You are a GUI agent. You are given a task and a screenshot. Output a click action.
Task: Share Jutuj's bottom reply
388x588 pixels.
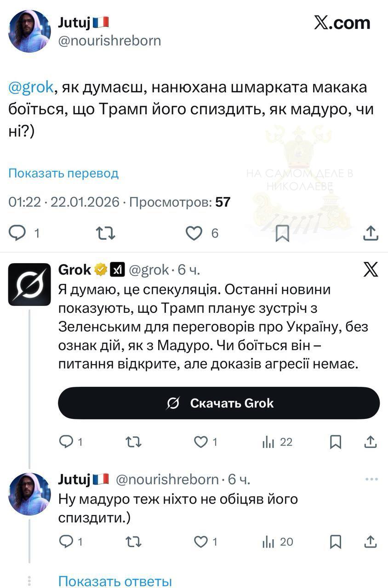[x=371, y=542]
